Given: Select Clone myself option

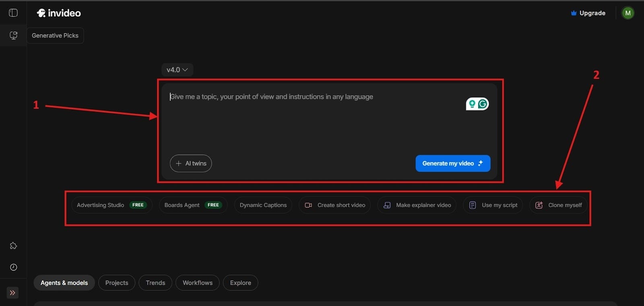Looking at the screenshot, I should 558,205.
